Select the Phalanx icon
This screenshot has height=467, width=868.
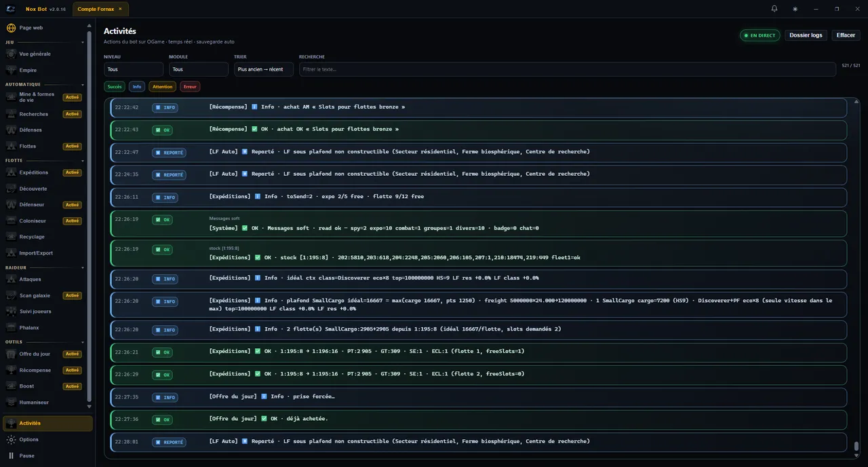tap(11, 328)
